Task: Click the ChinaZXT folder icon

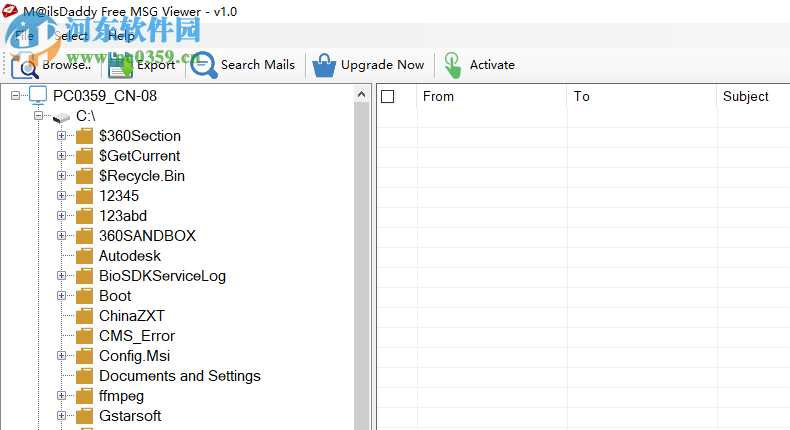Action: (84, 316)
